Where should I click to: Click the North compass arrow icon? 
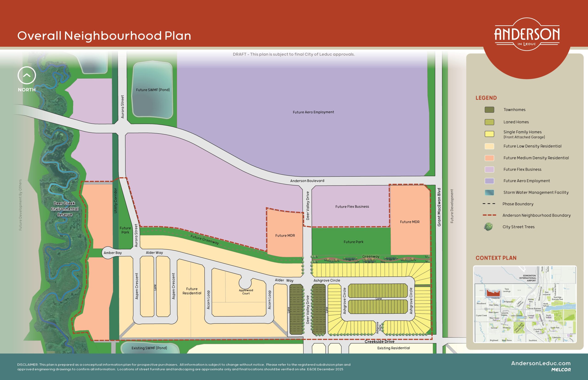pyautogui.click(x=27, y=75)
